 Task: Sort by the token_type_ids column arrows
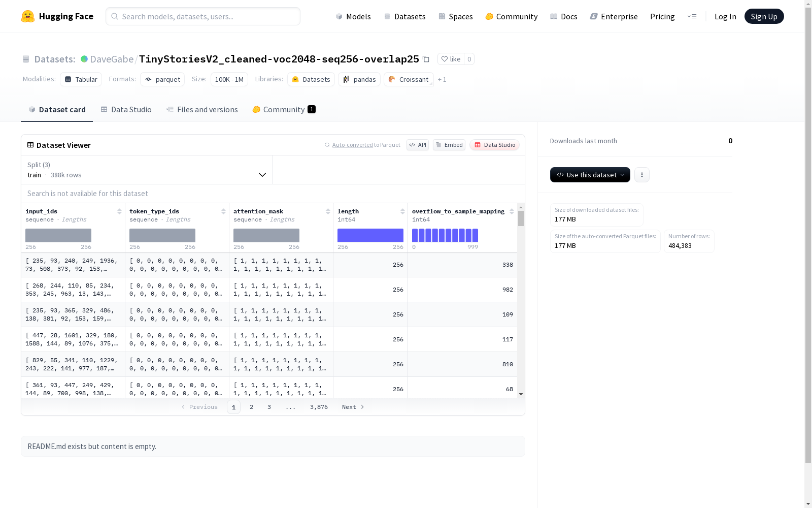[223, 211]
